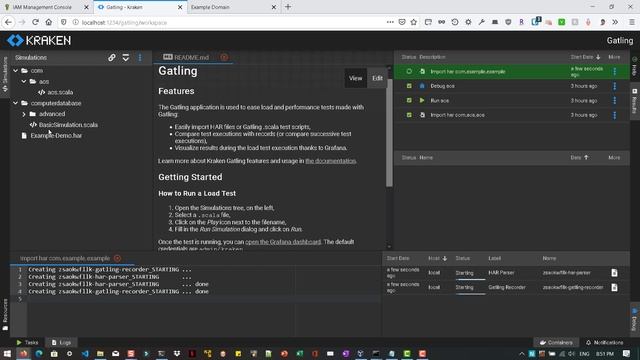Open browser page actions ellipsis menu
Image resolution: width=640 pixels, height=360 pixels.
click(390, 22)
